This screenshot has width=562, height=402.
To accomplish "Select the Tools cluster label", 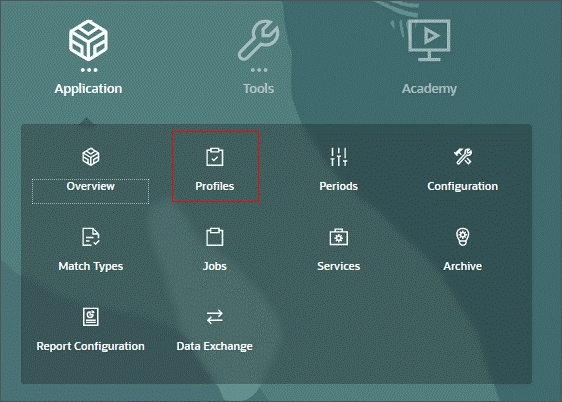I will (258, 88).
